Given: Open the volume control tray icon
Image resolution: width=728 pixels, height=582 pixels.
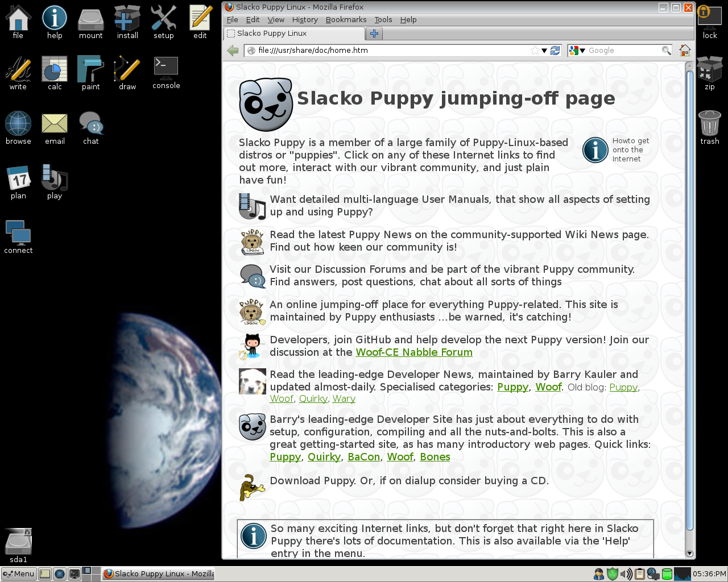Looking at the screenshot, I should [626, 574].
